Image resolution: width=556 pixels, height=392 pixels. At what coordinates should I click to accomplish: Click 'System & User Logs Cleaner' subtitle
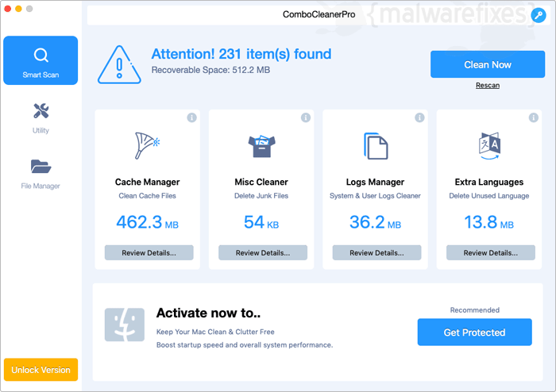(x=375, y=196)
